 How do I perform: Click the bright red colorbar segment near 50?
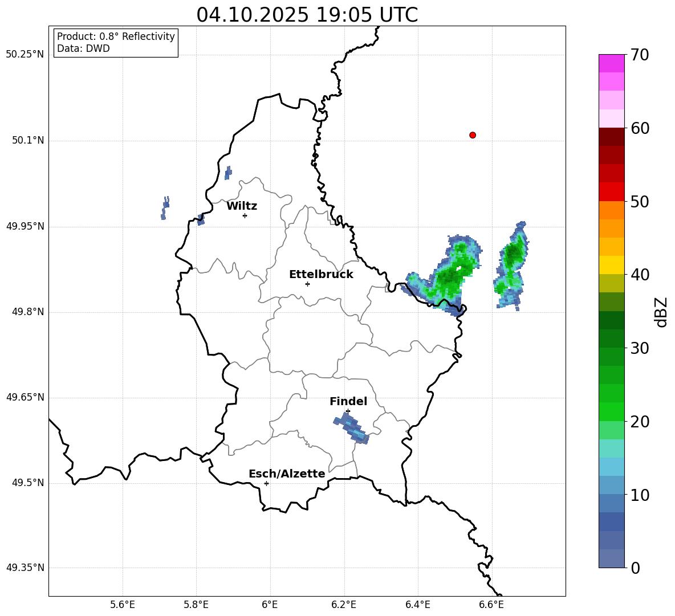(x=611, y=192)
